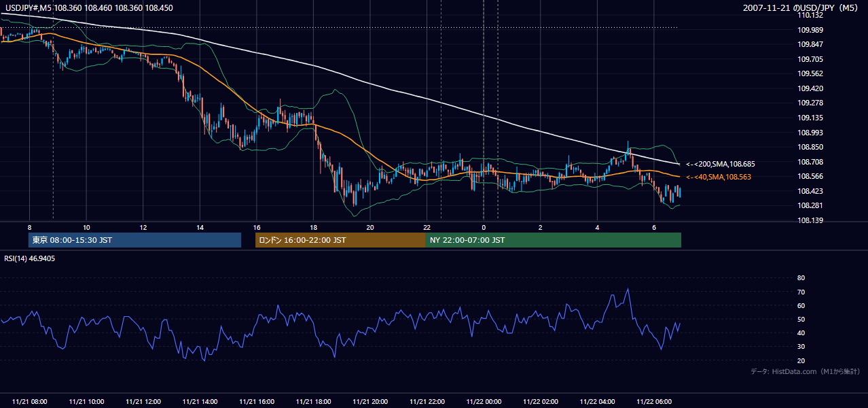The height and width of the screenshot is (408, 868).
Task: Click the 11/21 10:00 bottom time label
Action: [86, 402]
